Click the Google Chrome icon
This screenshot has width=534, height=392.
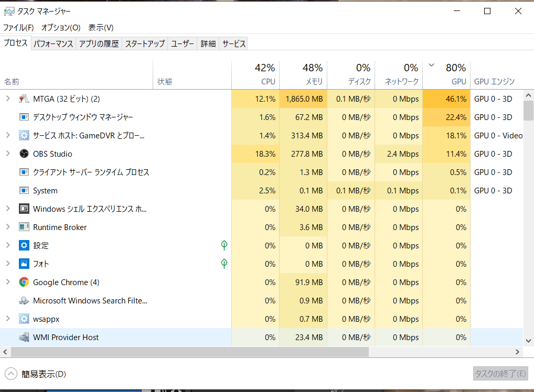click(24, 282)
